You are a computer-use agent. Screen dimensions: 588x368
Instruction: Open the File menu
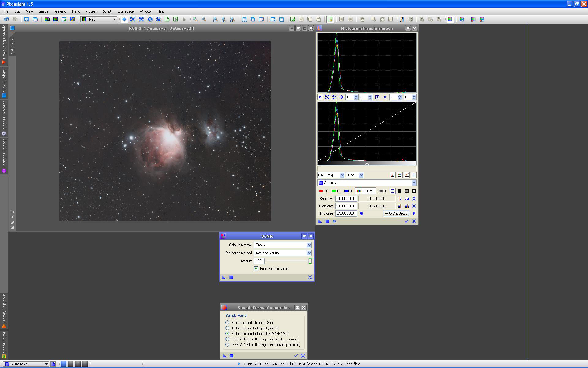tap(6, 11)
